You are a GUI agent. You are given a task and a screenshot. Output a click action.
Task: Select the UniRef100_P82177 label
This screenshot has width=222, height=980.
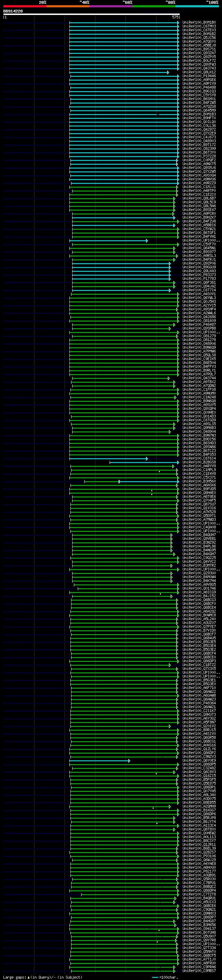199,872
